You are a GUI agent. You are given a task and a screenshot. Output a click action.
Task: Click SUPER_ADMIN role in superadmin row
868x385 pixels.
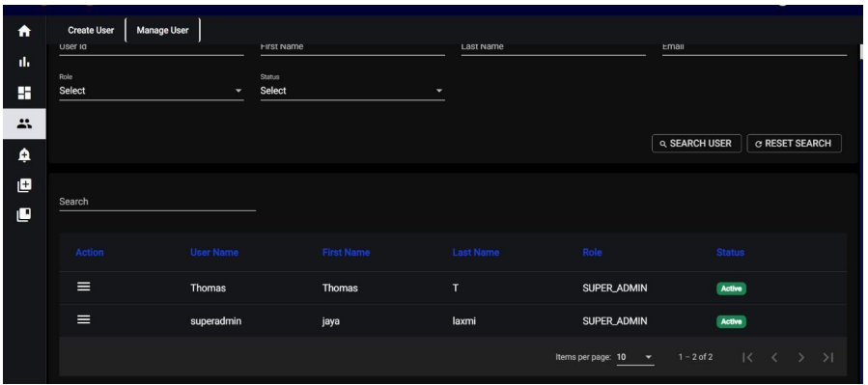(x=614, y=320)
